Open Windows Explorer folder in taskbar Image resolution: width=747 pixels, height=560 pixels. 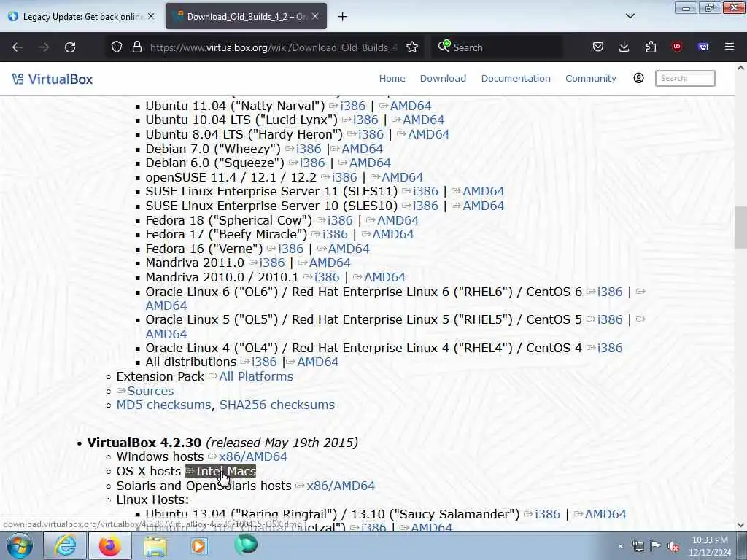tap(155, 545)
